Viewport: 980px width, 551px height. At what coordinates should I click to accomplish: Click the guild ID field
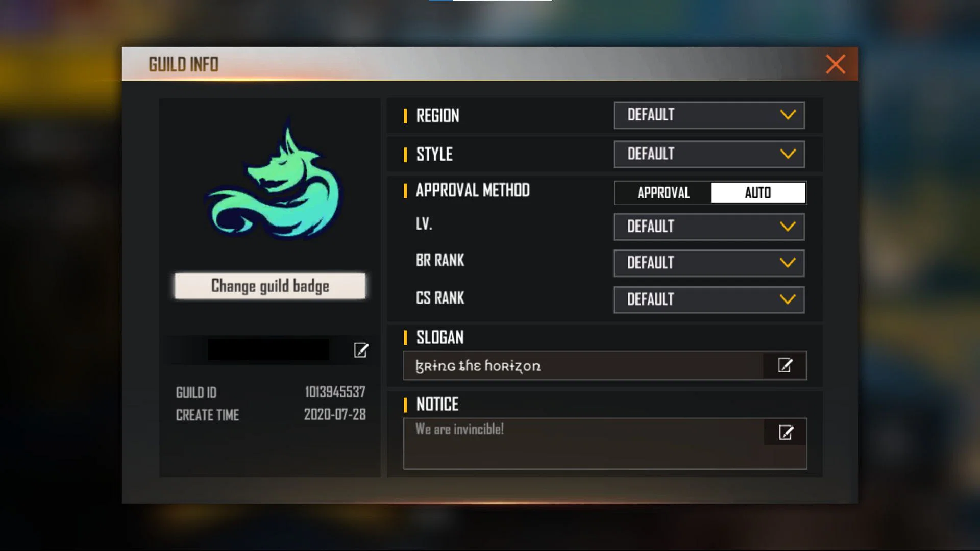269,391
